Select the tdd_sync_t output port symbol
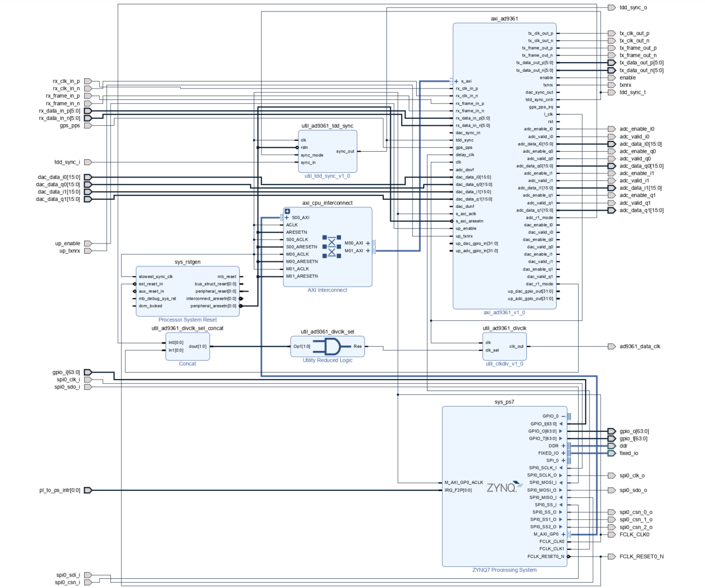The height and width of the screenshot is (588, 705). [x=612, y=92]
